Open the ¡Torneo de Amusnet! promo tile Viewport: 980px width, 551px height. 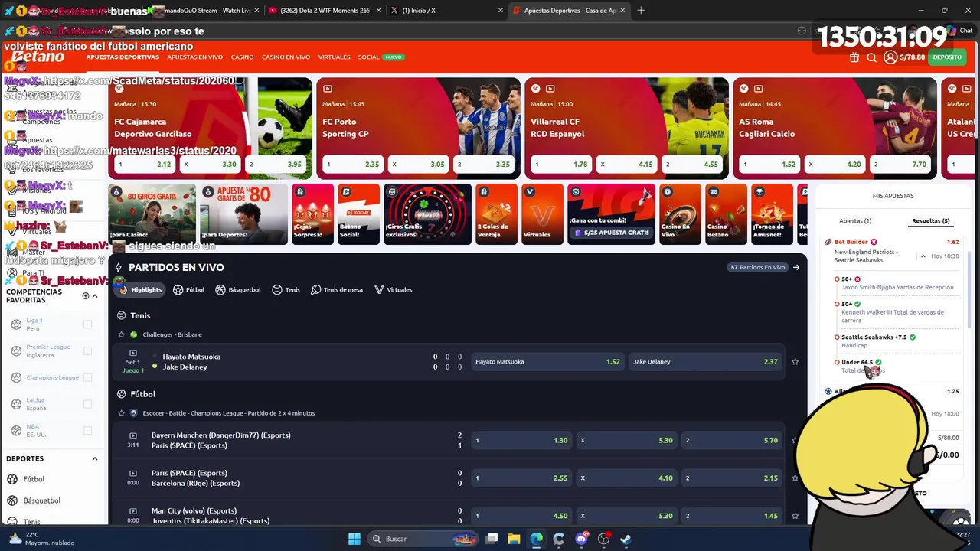click(x=772, y=214)
